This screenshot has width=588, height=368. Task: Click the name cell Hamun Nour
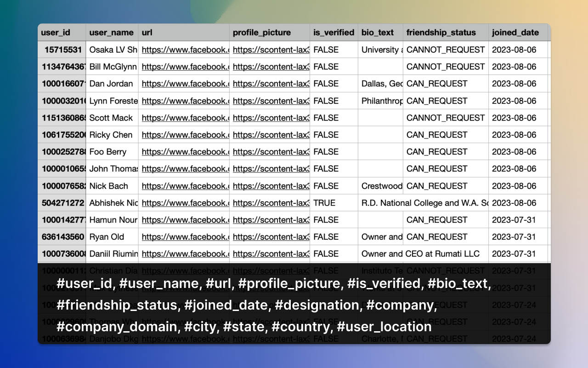[112, 220]
